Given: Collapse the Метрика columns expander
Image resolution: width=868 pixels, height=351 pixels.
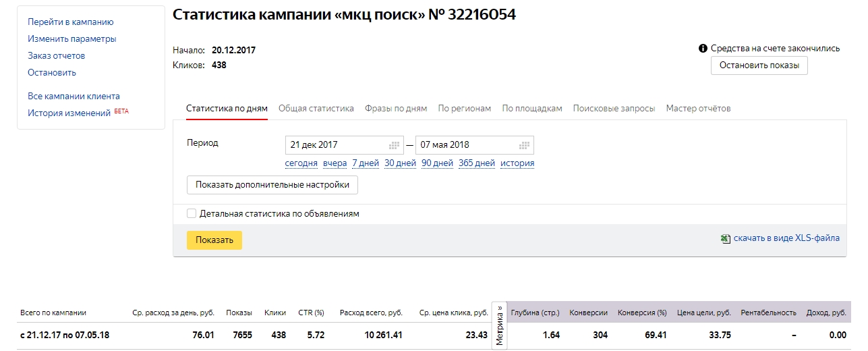Looking at the screenshot, I should (x=499, y=325).
